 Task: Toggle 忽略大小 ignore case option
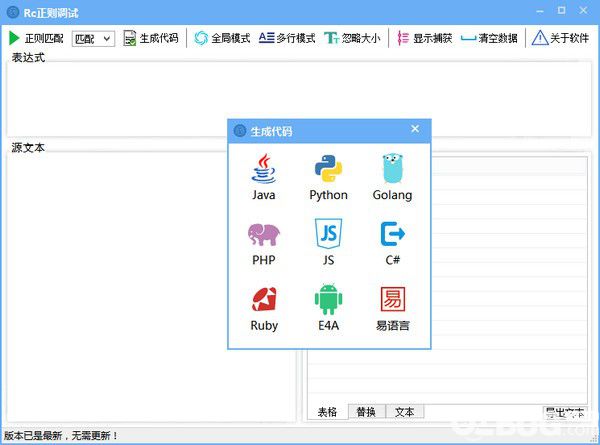coord(352,38)
